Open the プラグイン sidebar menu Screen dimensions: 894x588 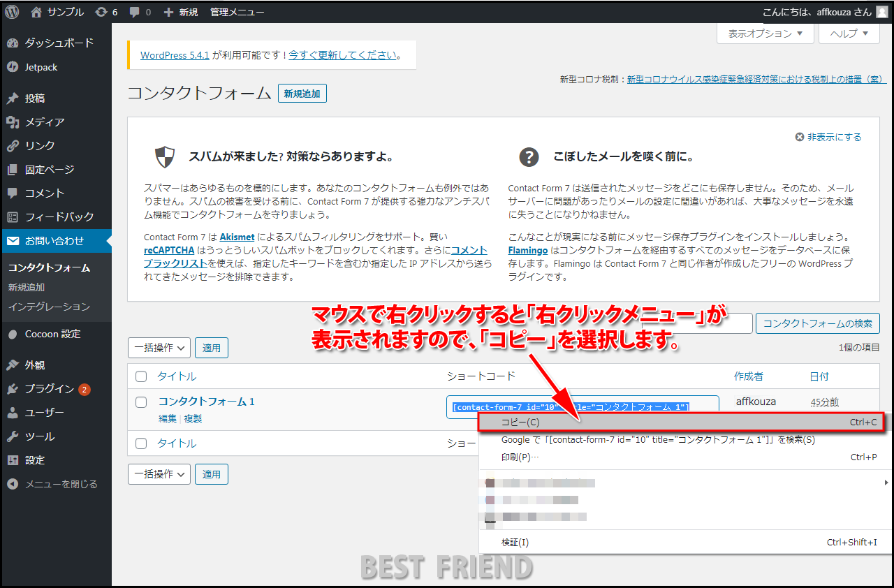pos(49,389)
